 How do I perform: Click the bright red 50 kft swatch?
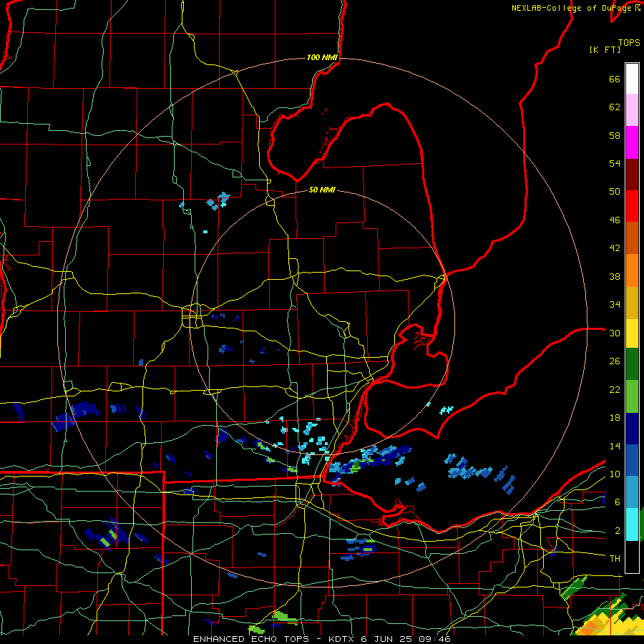click(632, 206)
